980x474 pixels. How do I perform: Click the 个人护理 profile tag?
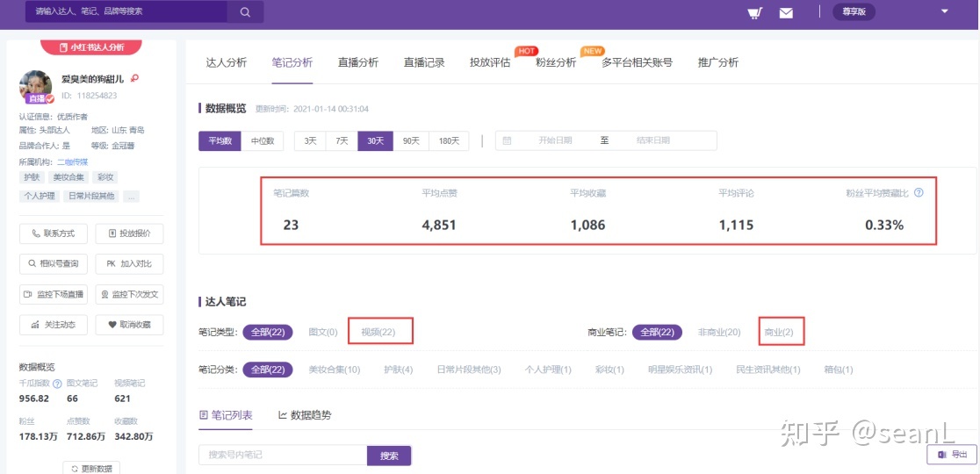(x=40, y=196)
